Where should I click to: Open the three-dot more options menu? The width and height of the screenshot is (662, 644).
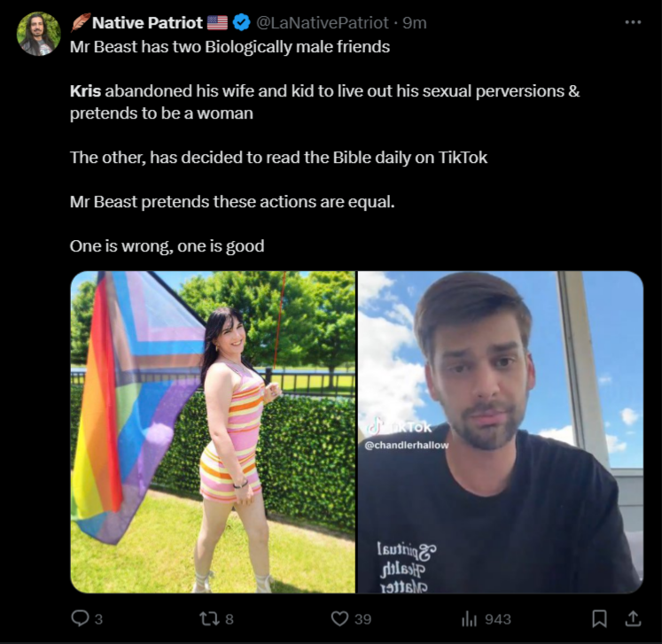pos(633,22)
